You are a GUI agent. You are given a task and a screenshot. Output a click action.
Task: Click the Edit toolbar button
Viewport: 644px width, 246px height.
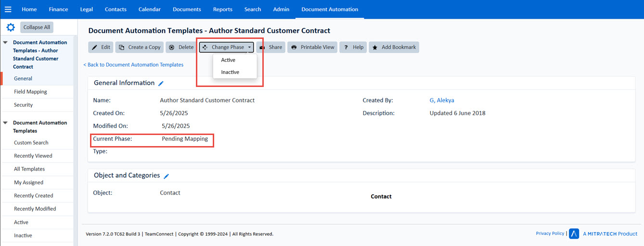pos(101,47)
